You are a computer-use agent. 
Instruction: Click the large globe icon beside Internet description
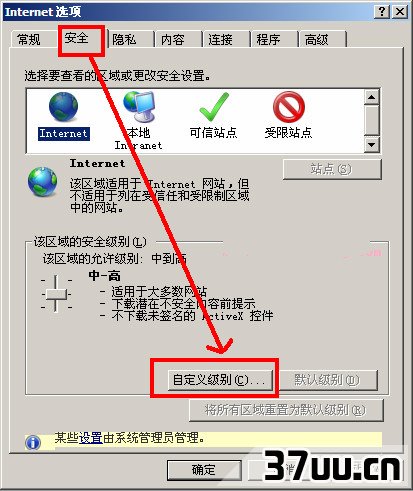coord(42,181)
